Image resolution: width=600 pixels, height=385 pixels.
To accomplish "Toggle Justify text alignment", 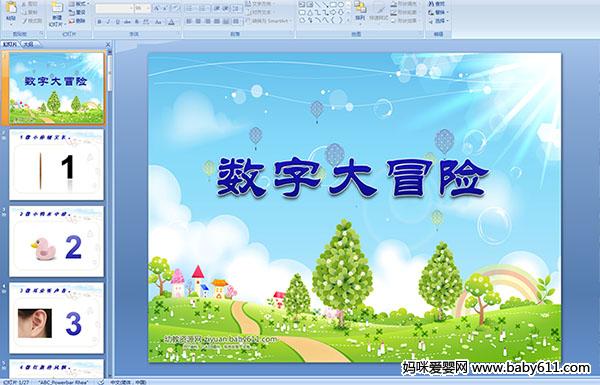I will pos(217,21).
